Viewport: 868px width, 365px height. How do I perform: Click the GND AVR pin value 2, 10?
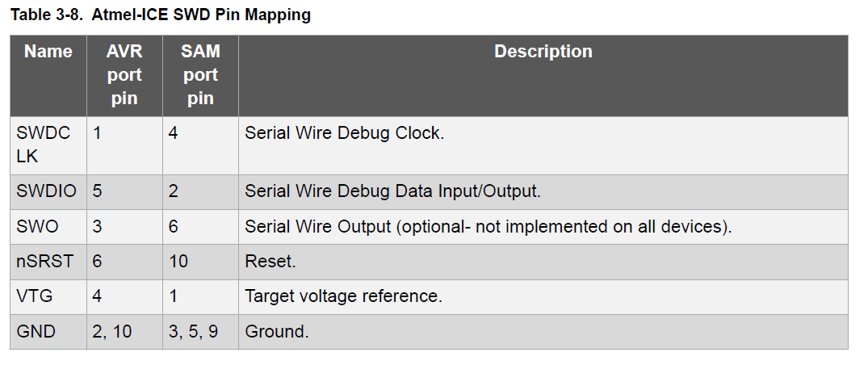click(111, 331)
